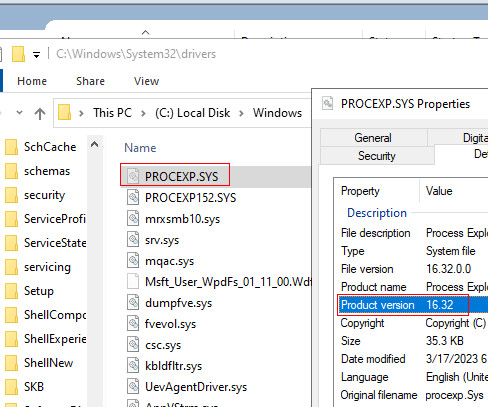Click the (C:) Local Disk breadcrumb
This screenshot has height=407, width=488.
[x=193, y=113]
